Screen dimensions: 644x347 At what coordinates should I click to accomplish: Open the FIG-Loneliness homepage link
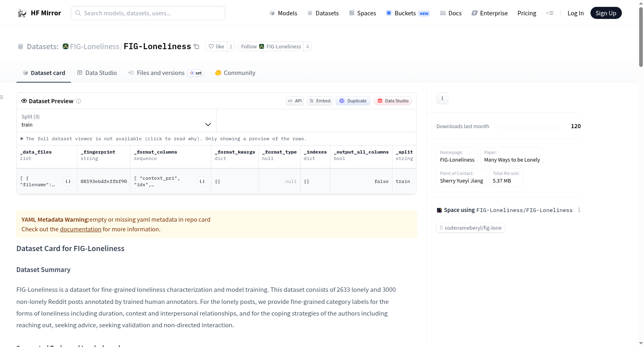(457, 160)
